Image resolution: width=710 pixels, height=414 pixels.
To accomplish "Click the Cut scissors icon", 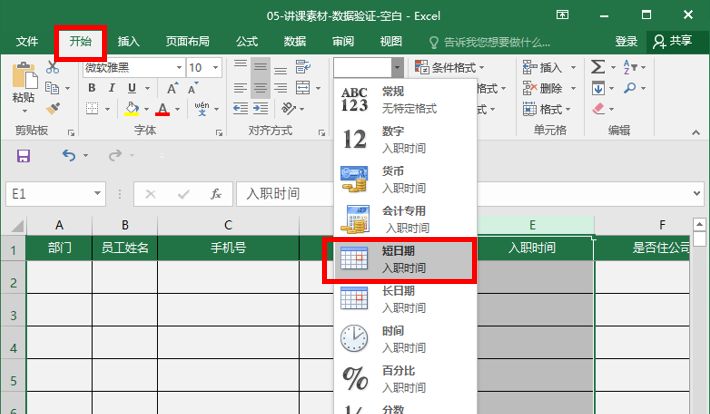I will point(53,67).
